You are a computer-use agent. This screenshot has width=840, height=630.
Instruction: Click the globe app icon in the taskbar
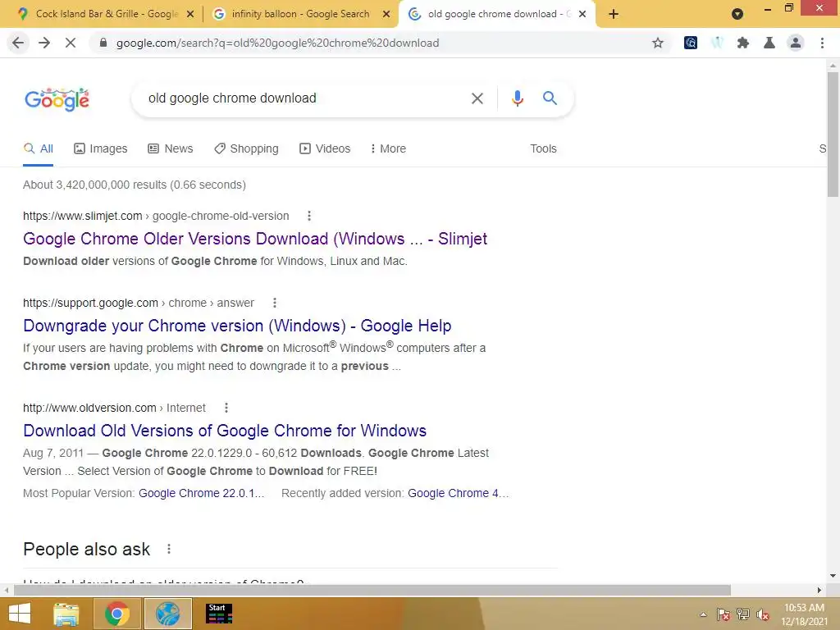pyautogui.click(x=167, y=614)
